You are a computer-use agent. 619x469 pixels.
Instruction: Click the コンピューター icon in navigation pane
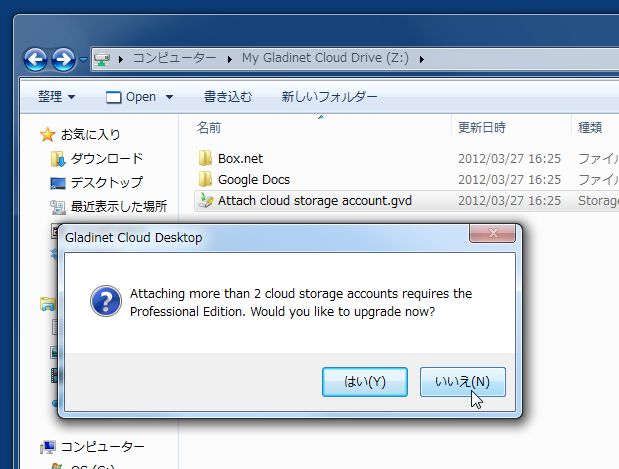tap(48, 447)
